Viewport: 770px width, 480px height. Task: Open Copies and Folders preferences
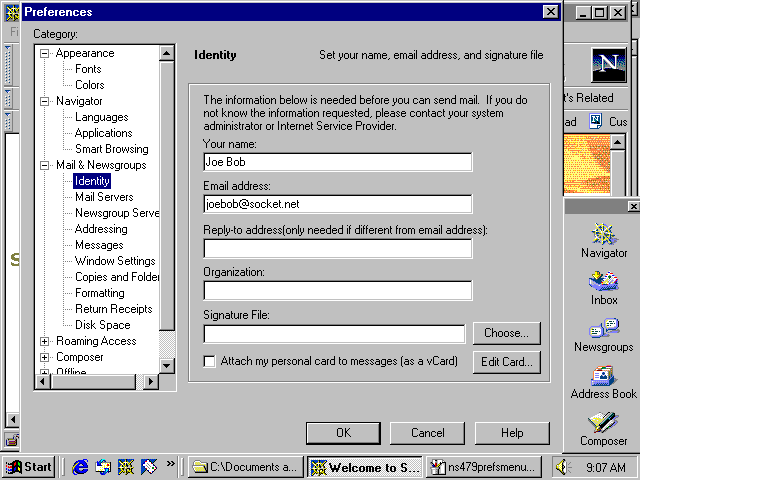[x=117, y=277]
